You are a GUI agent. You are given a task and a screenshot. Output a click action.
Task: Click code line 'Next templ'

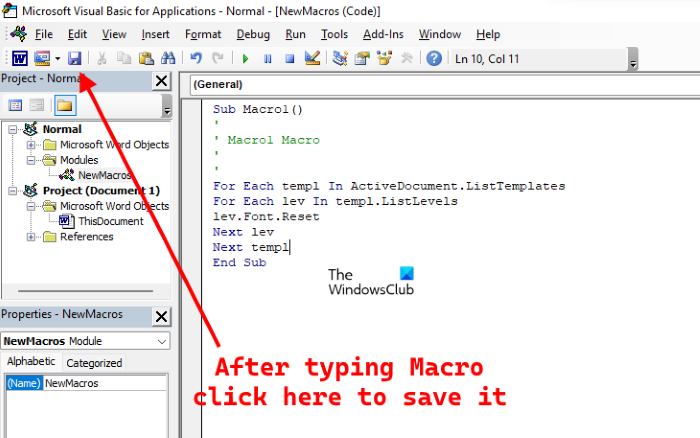tap(251, 247)
